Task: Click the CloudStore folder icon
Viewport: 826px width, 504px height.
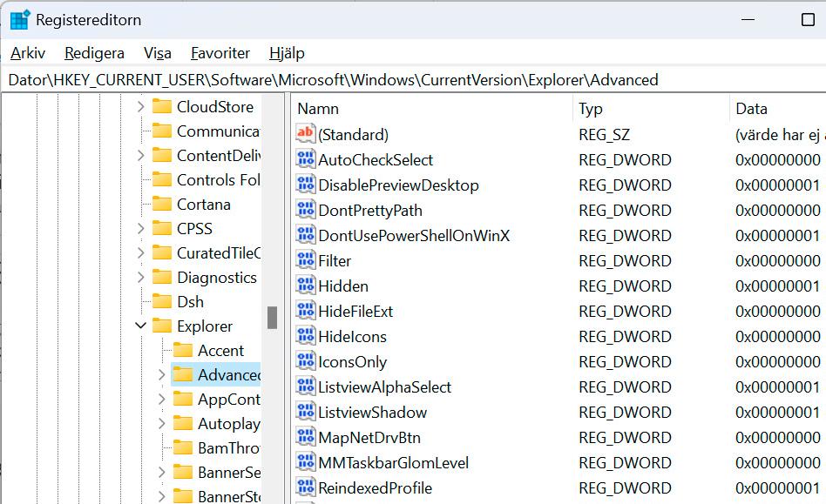Action: click(x=162, y=106)
